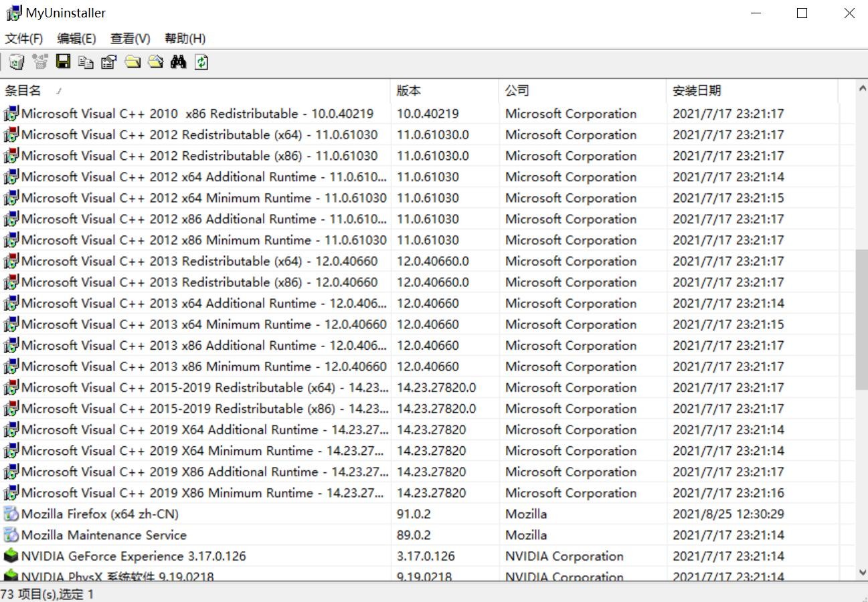Open the properties toolbar icon
Viewport: 868px width, 602px height.
coord(109,62)
